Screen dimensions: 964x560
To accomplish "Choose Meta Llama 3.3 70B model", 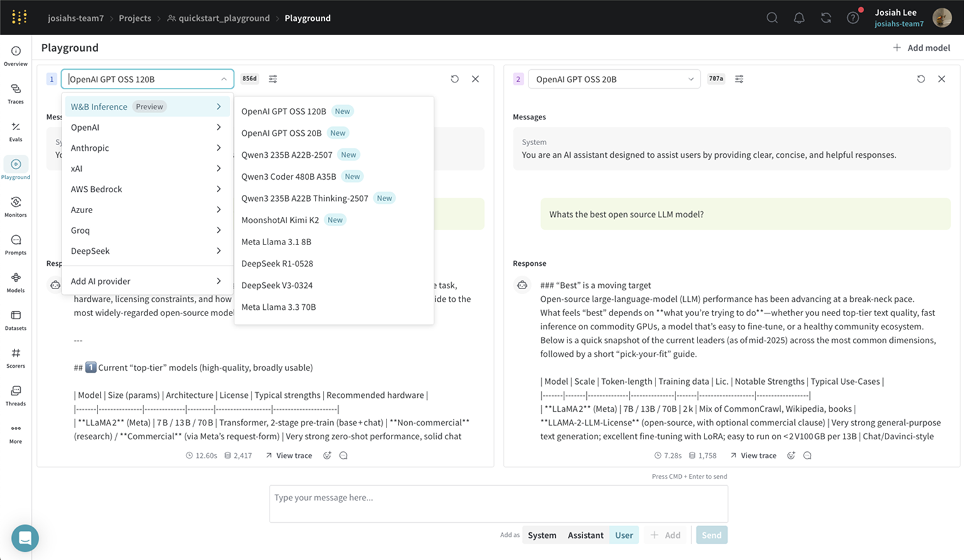I will [x=334, y=307].
